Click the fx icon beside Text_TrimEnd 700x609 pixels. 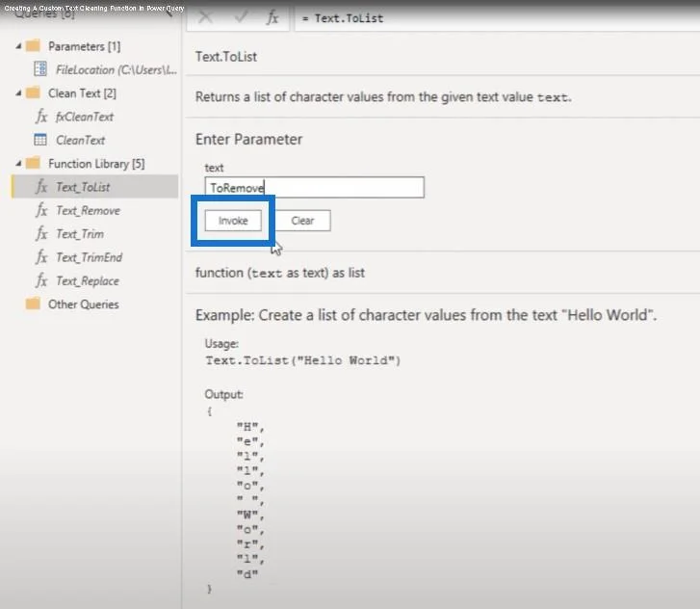pyautogui.click(x=41, y=257)
